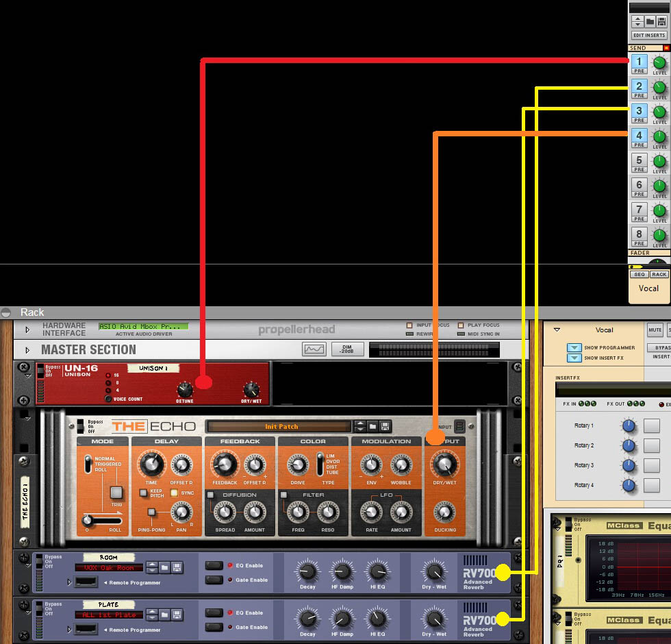This screenshot has width=671, height=644.
Task: Toggle SYNC button on The Echo delay
Action: 174,493
